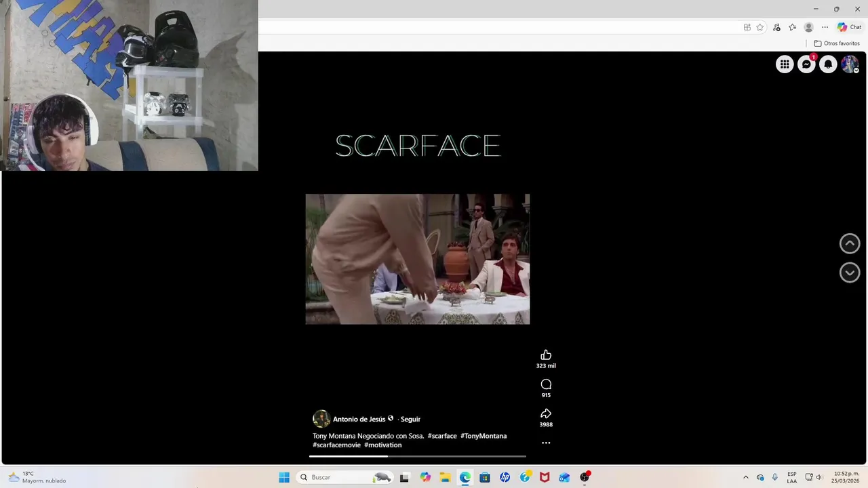Open the browser Favorites list icon
The image size is (868, 488).
[792, 27]
